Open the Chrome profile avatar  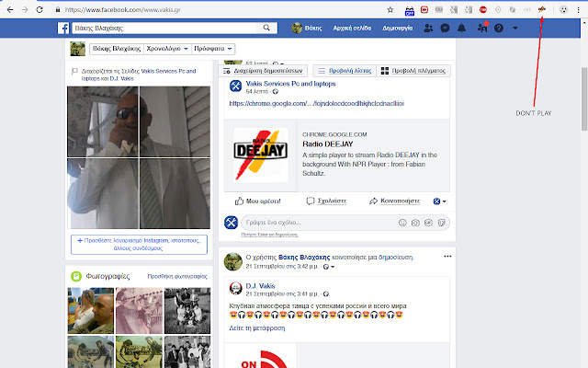(x=563, y=10)
